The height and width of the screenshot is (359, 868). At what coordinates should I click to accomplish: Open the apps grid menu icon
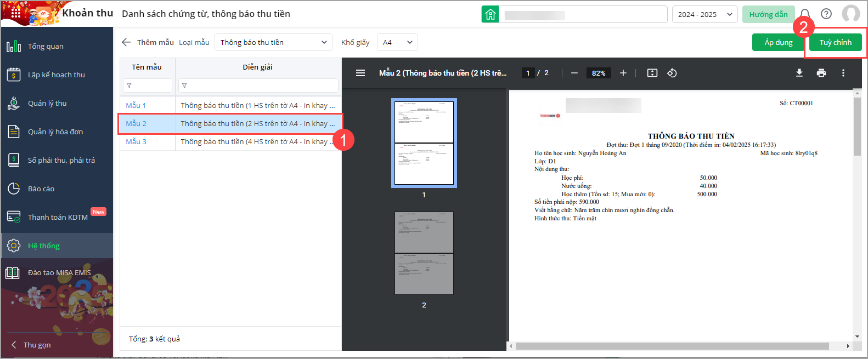click(16, 13)
